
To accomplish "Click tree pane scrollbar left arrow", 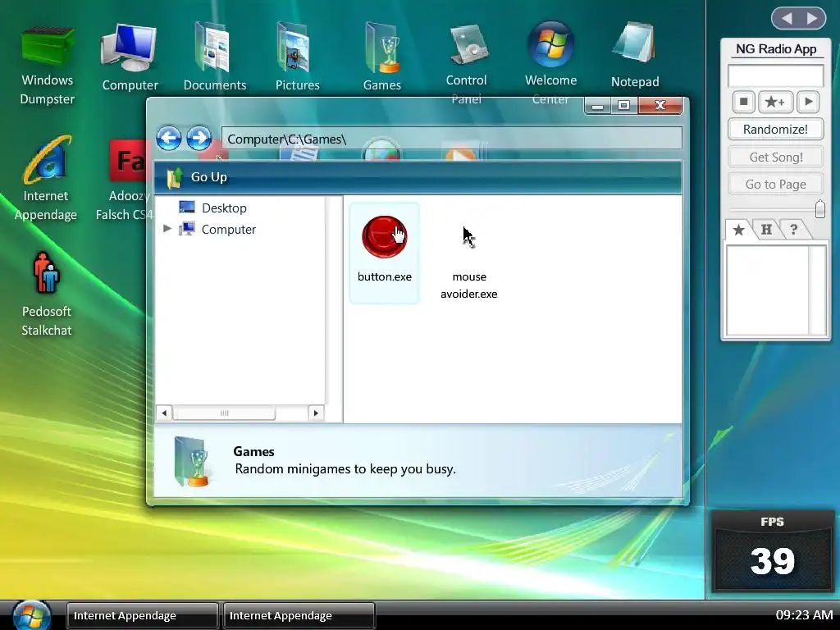I will [164, 413].
